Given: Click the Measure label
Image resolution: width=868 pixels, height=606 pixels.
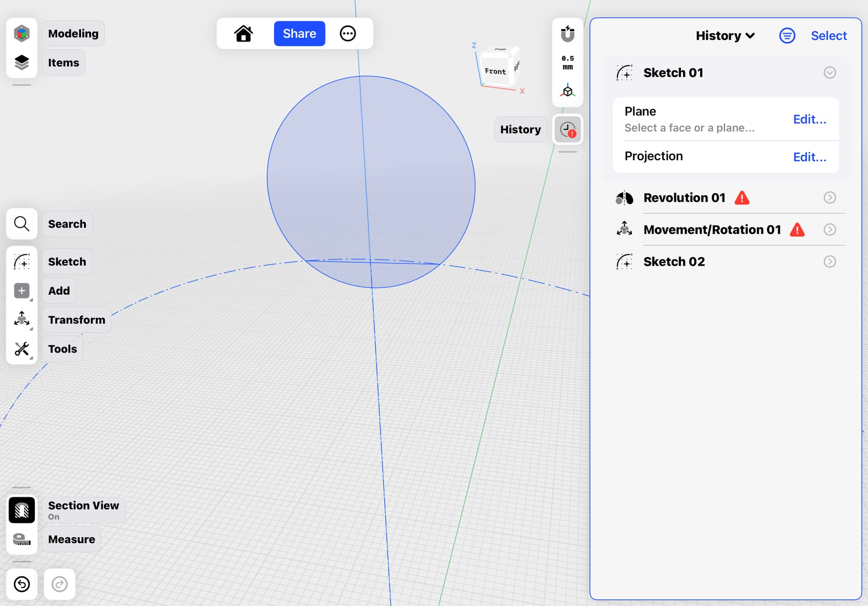Looking at the screenshot, I should pos(71,539).
